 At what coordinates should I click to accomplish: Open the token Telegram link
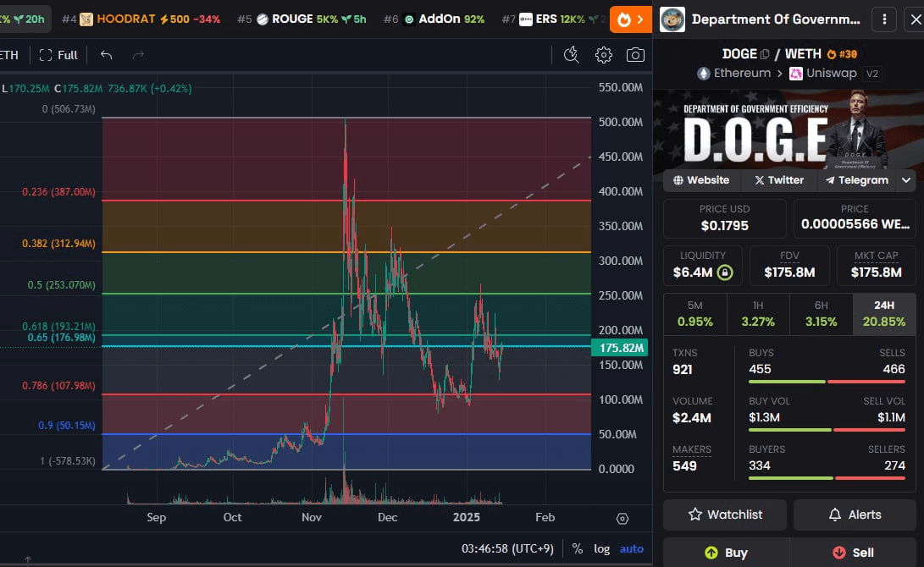857,180
